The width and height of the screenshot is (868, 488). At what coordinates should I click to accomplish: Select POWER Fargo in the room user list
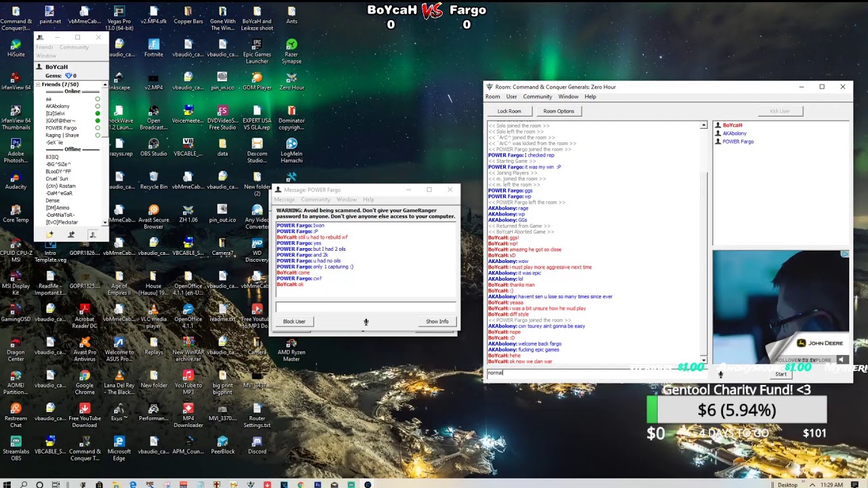coord(738,142)
